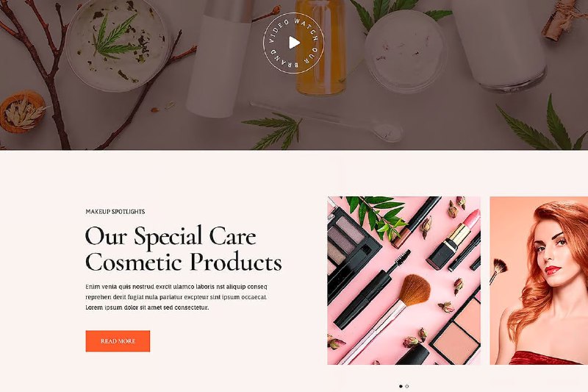Click the 'Makeup Spotlights' label
Screen dimensions: 588x392
[115, 212]
